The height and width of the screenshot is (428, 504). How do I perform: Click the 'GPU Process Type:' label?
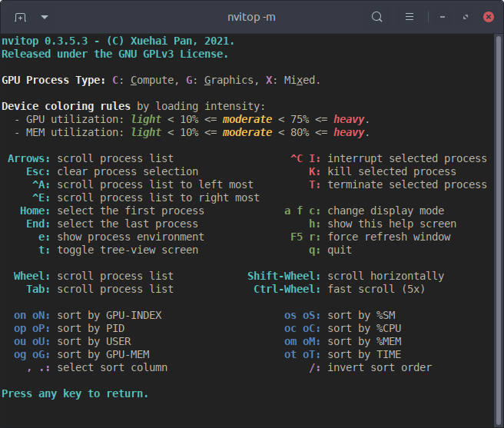coord(53,80)
